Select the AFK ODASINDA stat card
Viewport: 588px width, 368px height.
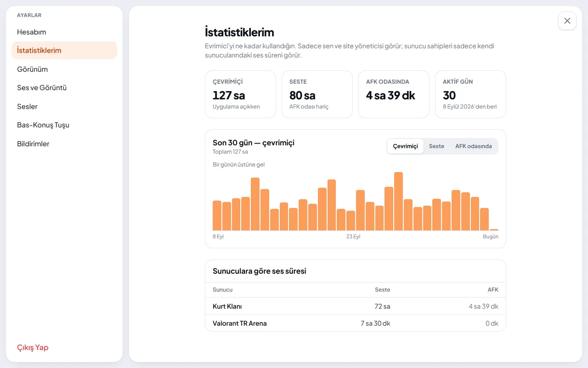(394, 94)
